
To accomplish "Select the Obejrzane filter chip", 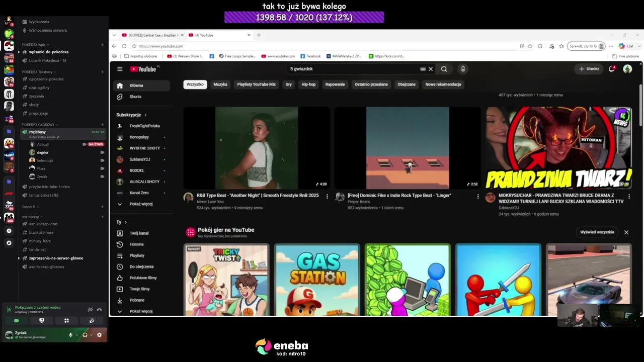I will pyautogui.click(x=407, y=84).
